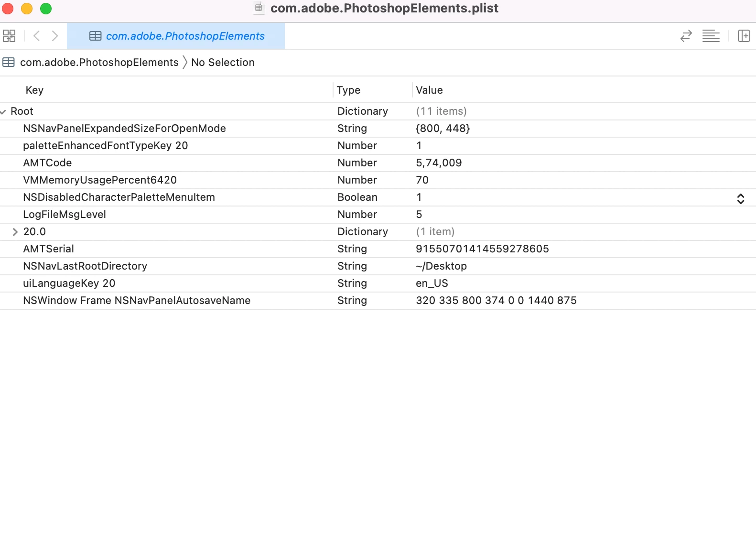Click the {800, 448} value cell
This screenshot has width=756, height=543.
(443, 128)
